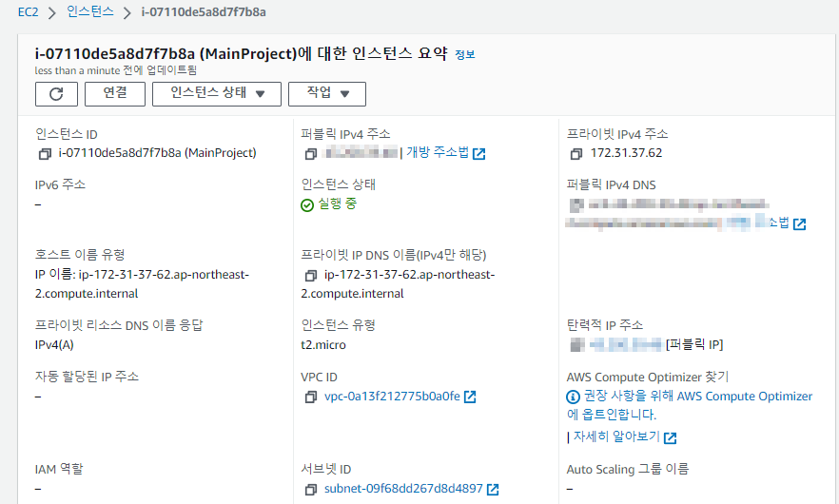Open the subnet-09f68dd267d8d4897 link
The height and width of the screenshot is (504, 839).
point(403,489)
